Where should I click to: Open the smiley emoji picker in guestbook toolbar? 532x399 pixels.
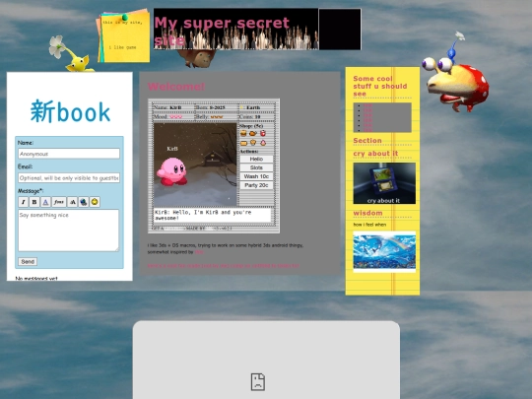[95, 202]
